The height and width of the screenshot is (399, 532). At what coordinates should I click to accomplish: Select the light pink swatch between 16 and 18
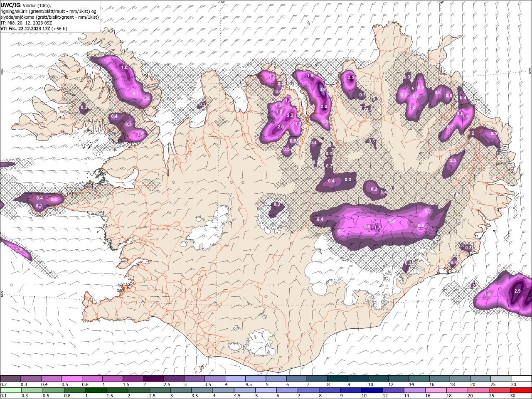[x=435, y=390]
